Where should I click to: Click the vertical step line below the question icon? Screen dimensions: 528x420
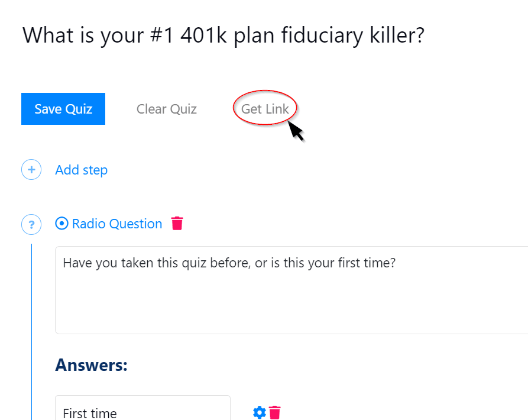tap(31, 325)
